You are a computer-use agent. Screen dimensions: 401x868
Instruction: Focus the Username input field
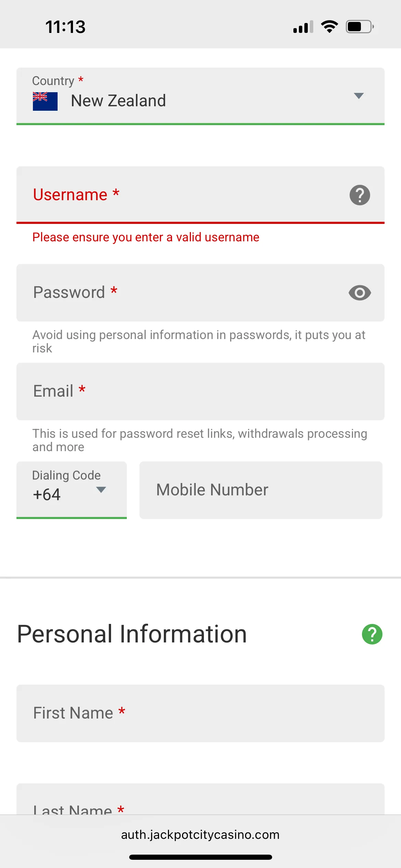[x=185, y=195]
